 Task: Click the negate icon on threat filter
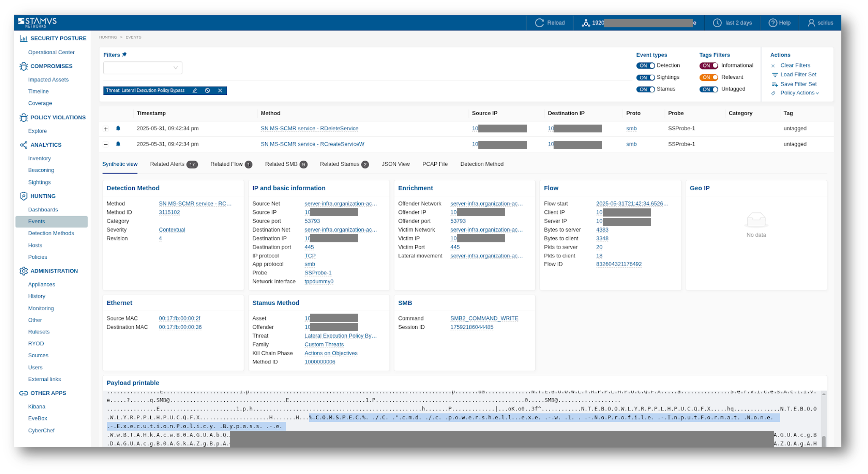tap(208, 90)
